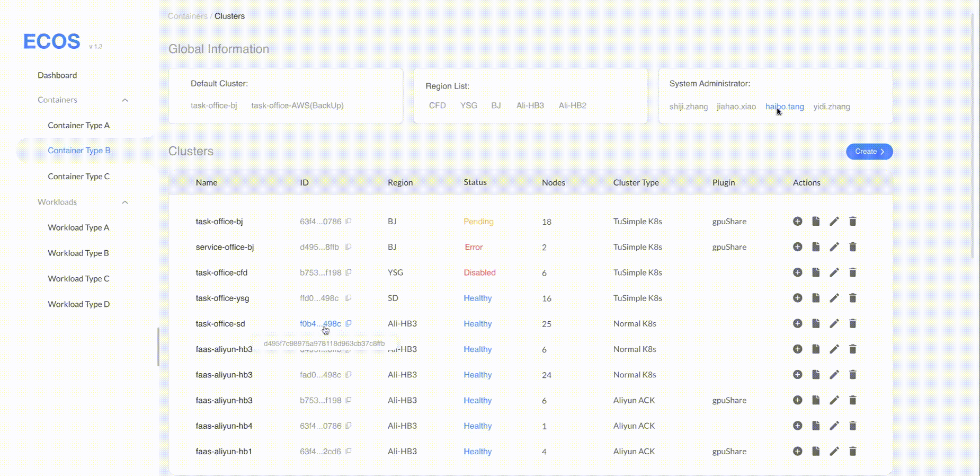Screen dimensions: 980x476
Task: Click the page's vertical scrollbar
Action: tap(973, 136)
